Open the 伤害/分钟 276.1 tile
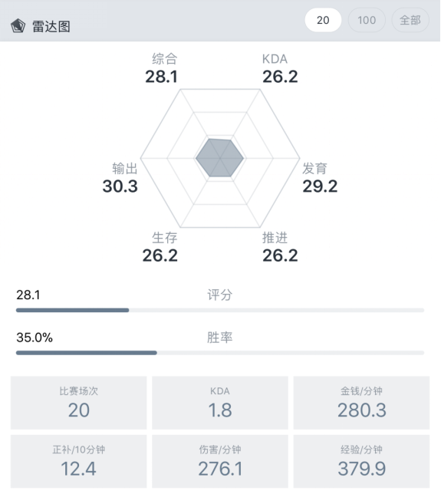This screenshot has width=441, height=504. (220, 461)
